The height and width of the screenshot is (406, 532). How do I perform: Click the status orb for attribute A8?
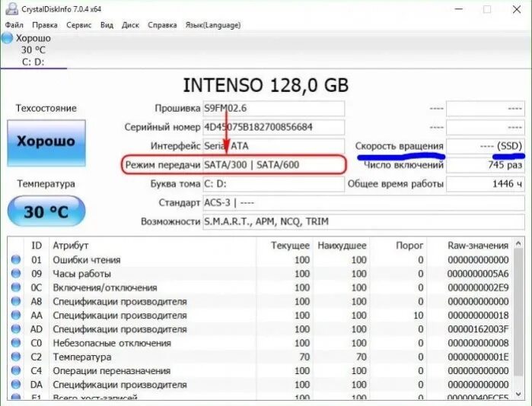pos(16,301)
